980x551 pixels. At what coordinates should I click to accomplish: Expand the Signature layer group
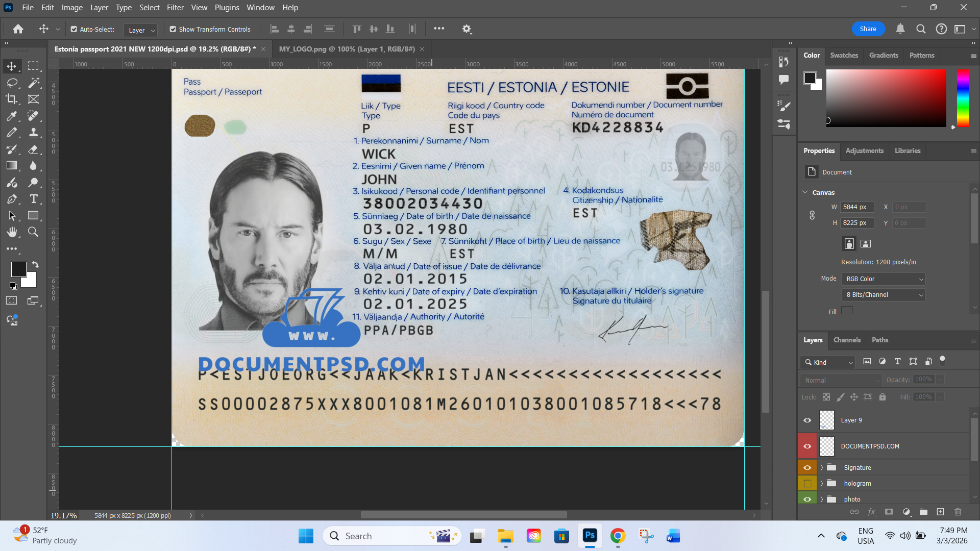click(821, 467)
